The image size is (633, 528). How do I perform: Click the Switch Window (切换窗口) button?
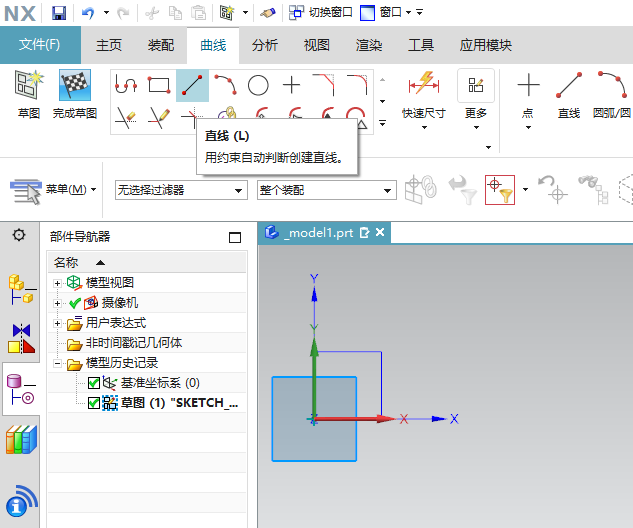click(x=321, y=13)
